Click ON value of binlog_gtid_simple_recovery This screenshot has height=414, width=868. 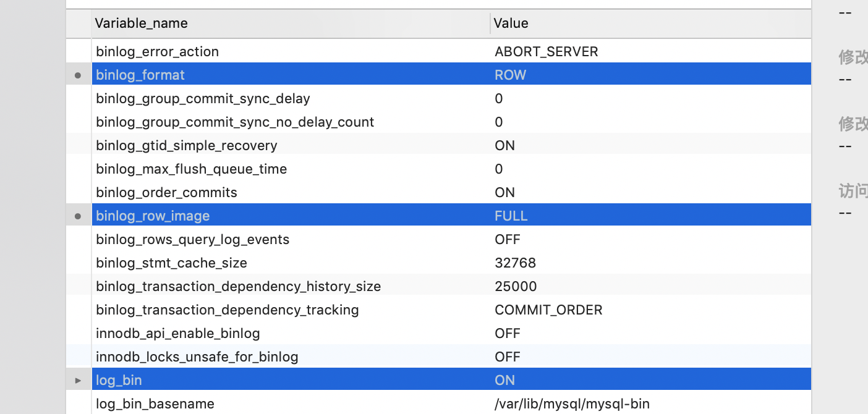click(505, 145)
